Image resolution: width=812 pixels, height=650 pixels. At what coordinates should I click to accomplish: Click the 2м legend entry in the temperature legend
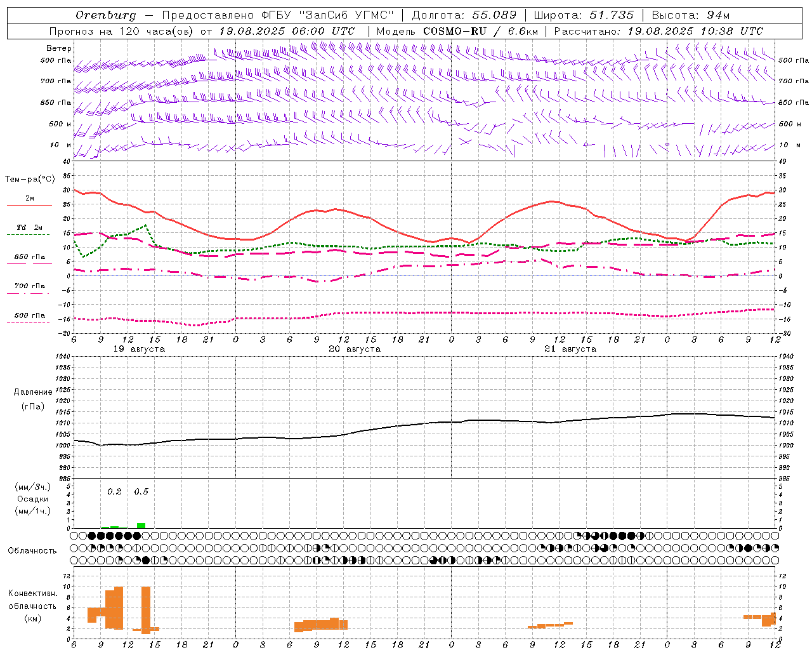30,199
